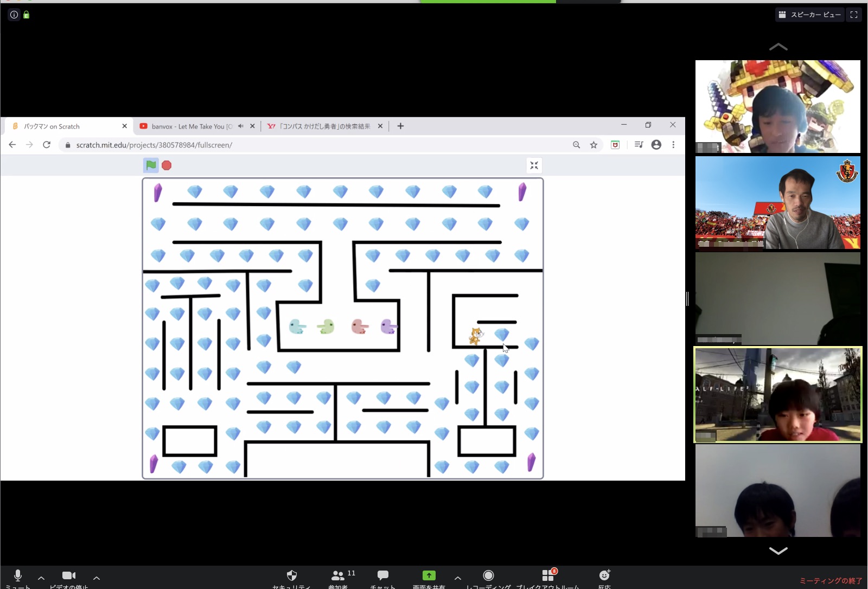Open the media control icon in toolbar
The width and height of the screenshot is (868, 589).
click(639, 145)
